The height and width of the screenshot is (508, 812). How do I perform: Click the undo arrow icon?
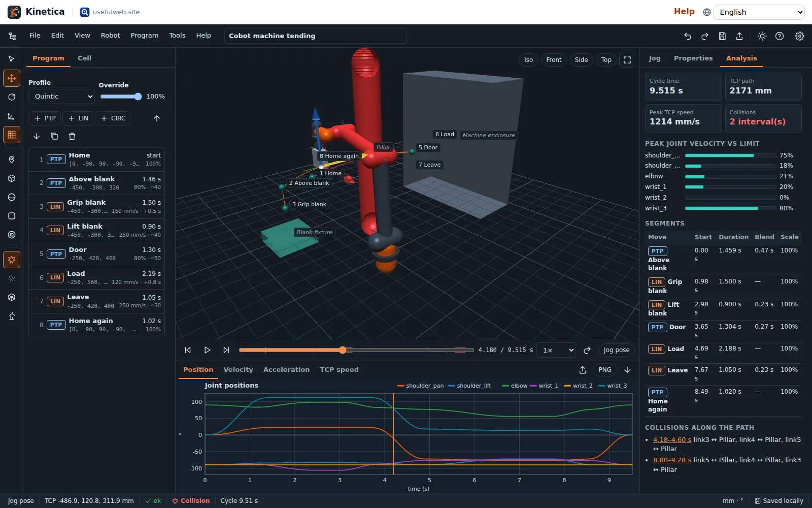coord(688,36)
